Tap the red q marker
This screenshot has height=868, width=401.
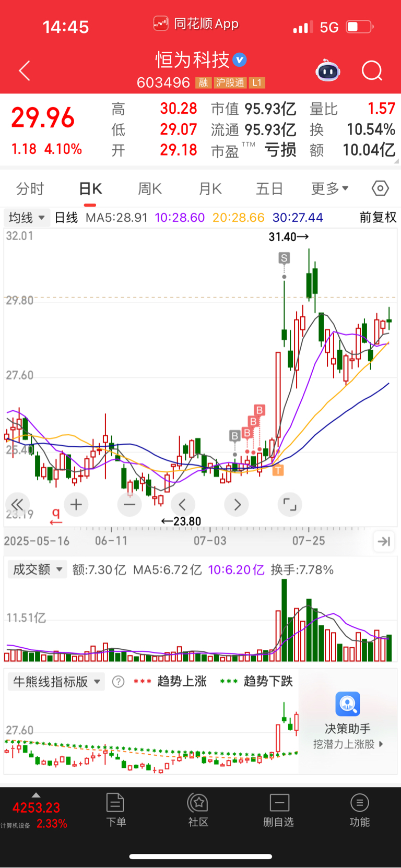pos(56,516)
